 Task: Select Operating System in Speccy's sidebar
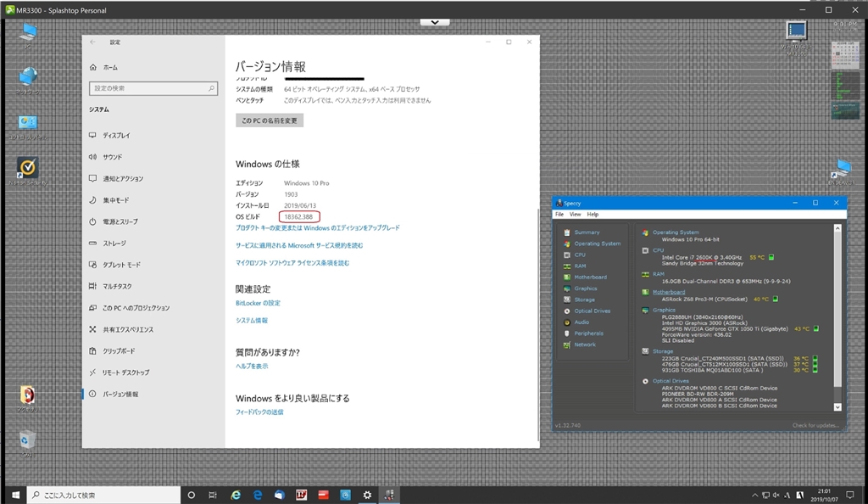pos(597,244)
